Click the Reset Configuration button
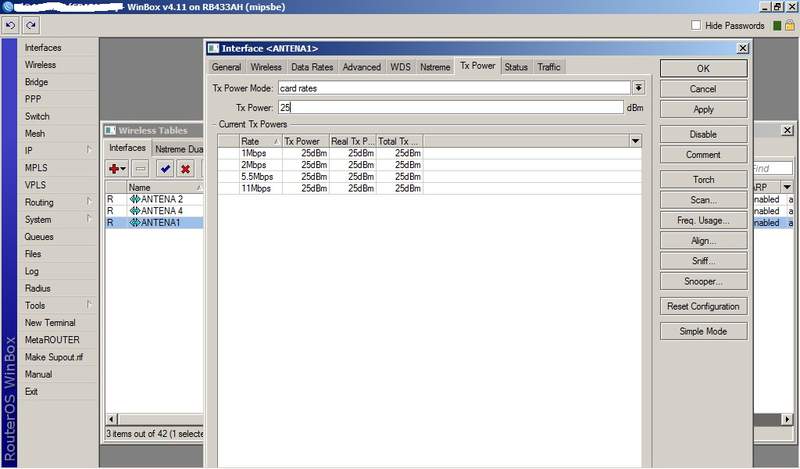The height and width of the screenshot is (469, 800). [x=703, y=306]
